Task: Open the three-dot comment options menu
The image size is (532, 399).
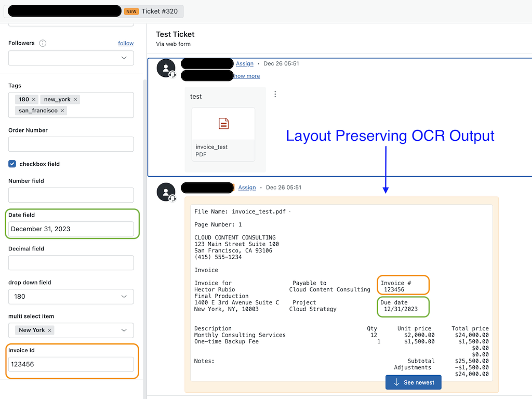Action: click(x=275, y=95)
